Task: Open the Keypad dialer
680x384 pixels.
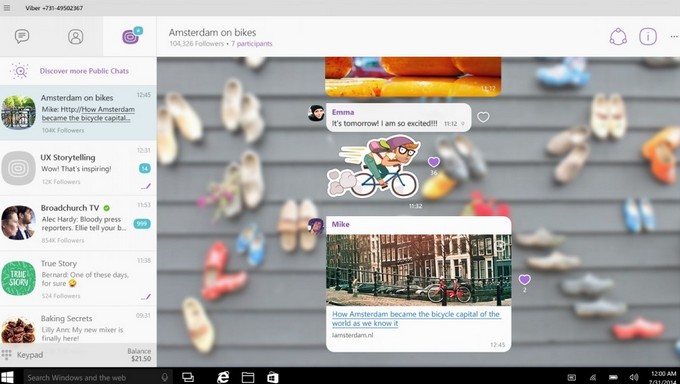Action: point(23,355)
